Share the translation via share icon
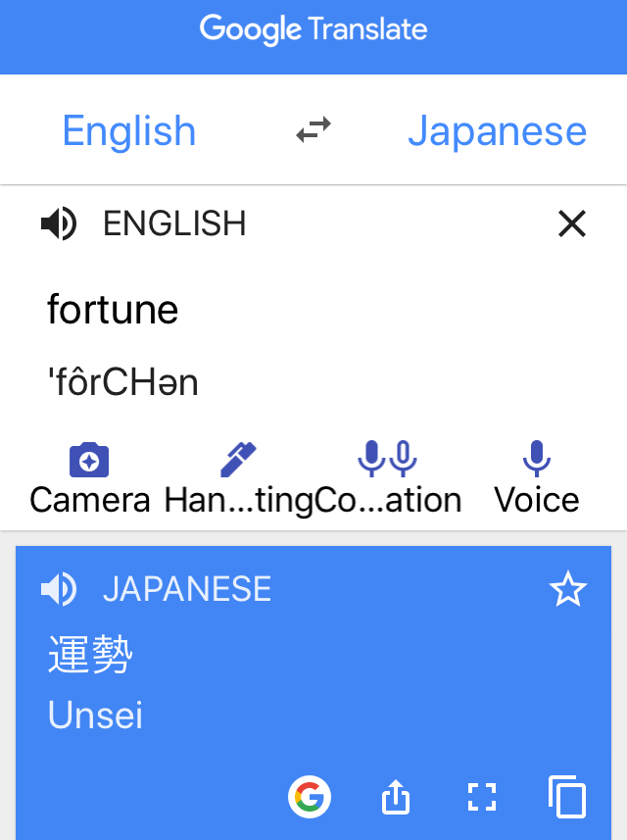The height and width of the screenshot is (840, 627). click(x=396, y=797)
